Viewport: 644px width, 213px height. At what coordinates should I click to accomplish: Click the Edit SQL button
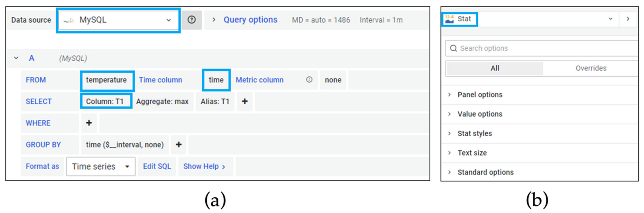pyautogui.click(x=157, y=166)
